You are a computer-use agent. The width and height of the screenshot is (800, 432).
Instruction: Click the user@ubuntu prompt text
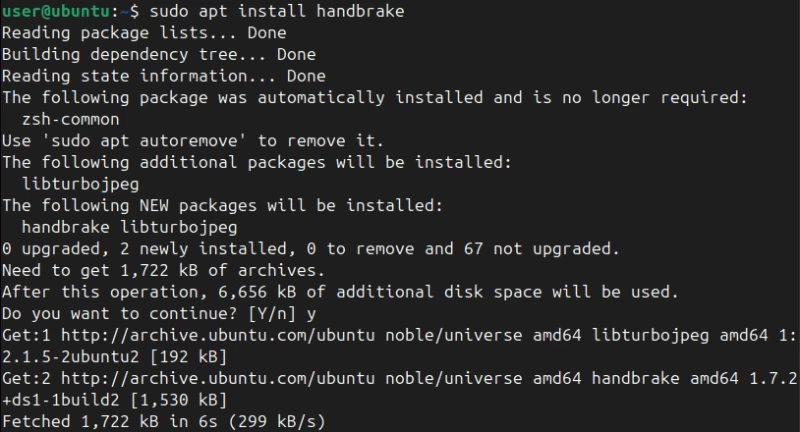pos(56,11)
